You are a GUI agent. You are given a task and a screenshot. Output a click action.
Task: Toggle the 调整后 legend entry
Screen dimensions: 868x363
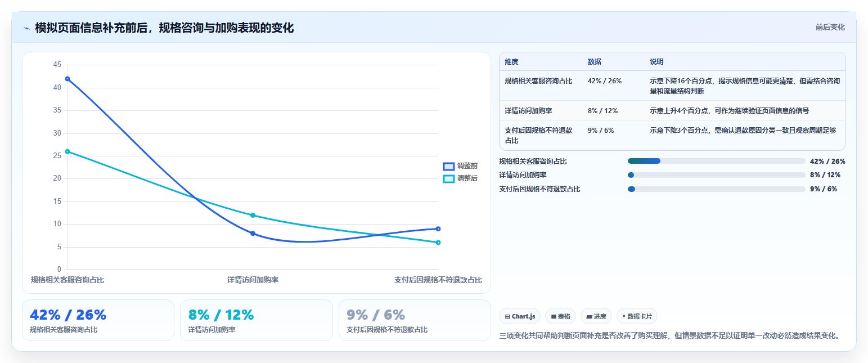click(x=460, y=178)
